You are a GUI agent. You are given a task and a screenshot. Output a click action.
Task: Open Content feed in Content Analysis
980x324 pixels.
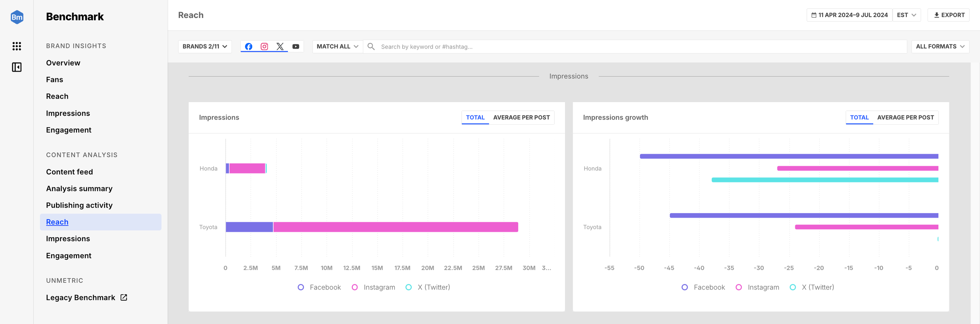pos(69,172)
